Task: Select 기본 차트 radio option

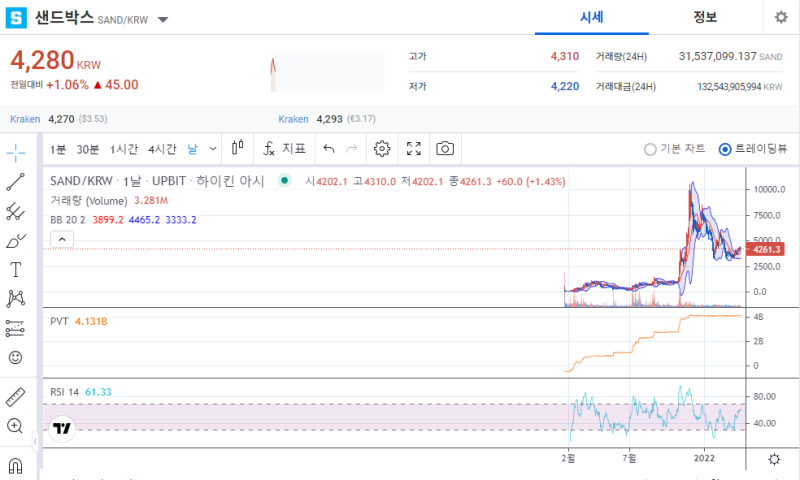Action: click(674, 149)
